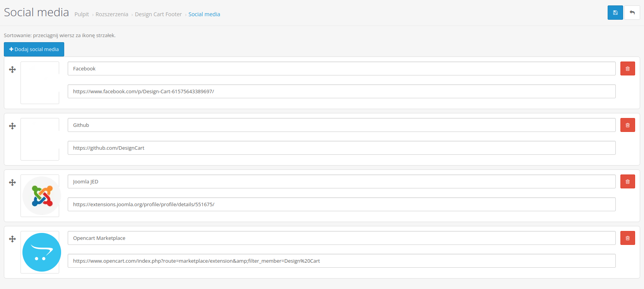Delete the Facebook social media row
Screen dimensions: 644x289
pos(627,68)
